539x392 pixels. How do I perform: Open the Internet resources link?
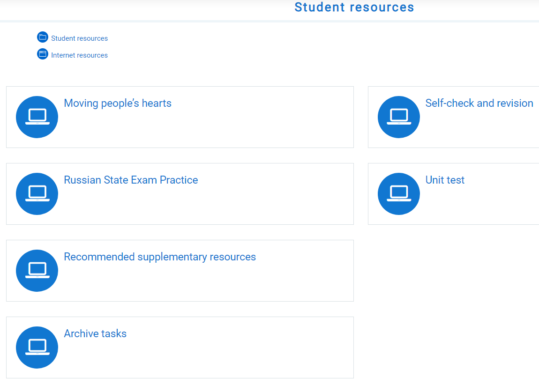click(x=80, y=55)
